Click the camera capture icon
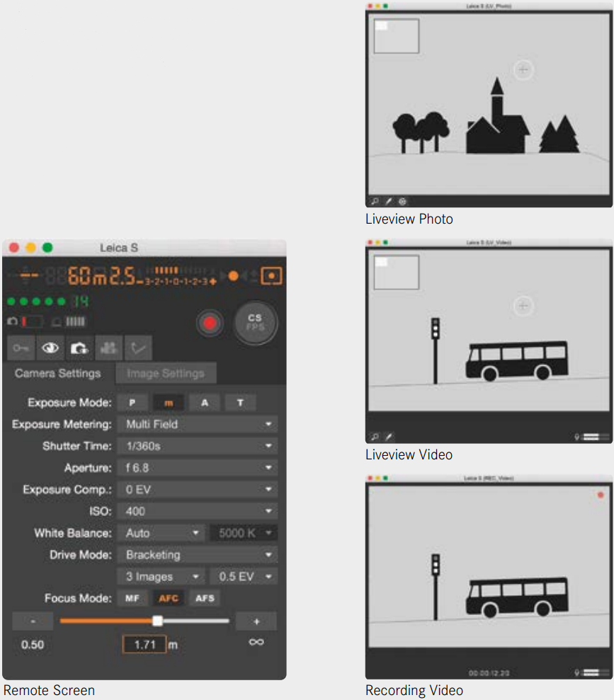Viewport: 614px width, 700px height. coord(79,348)
